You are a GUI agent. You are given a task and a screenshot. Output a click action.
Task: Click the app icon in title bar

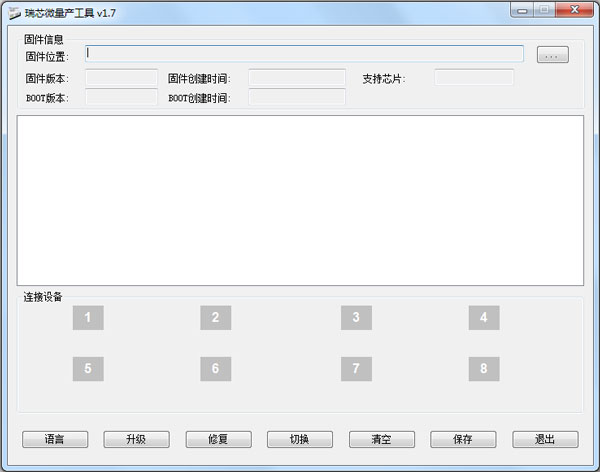point(15,13)
